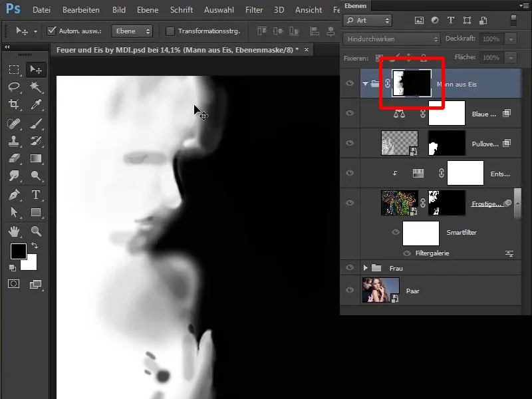Viewport: 532px width, 399px height.
Task: Select the Pen tool
Action: (14, 195)
